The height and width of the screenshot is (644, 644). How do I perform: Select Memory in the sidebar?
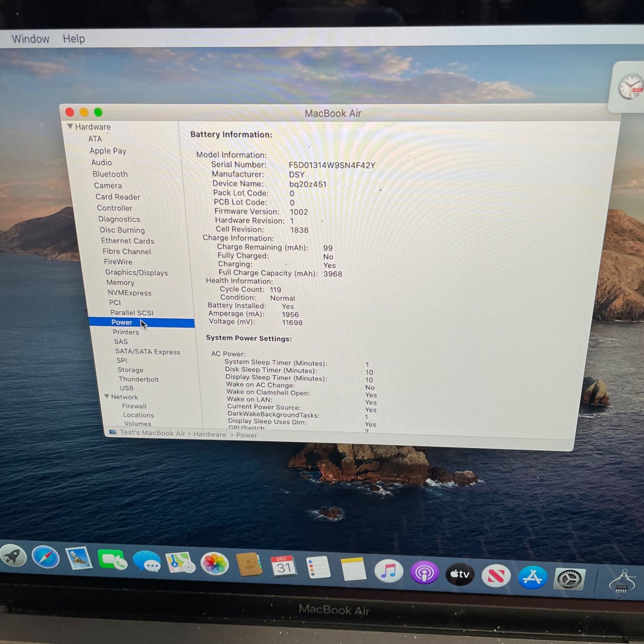tap(120, 283)
